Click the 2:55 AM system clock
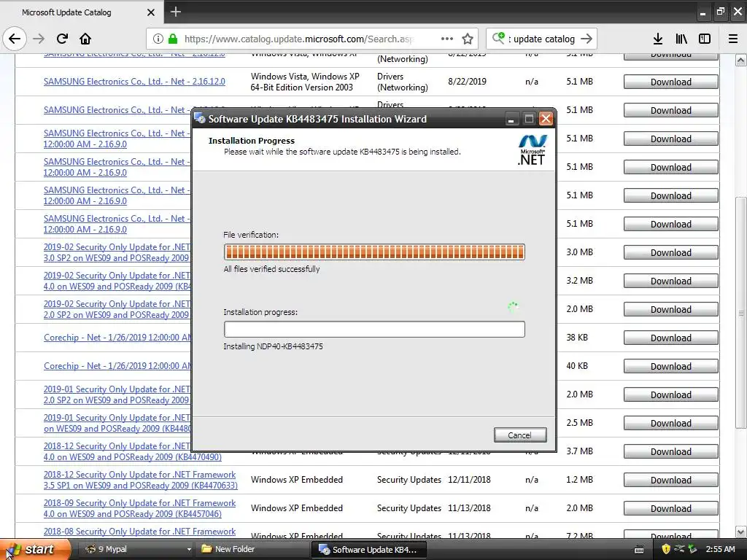 point(720,549)
